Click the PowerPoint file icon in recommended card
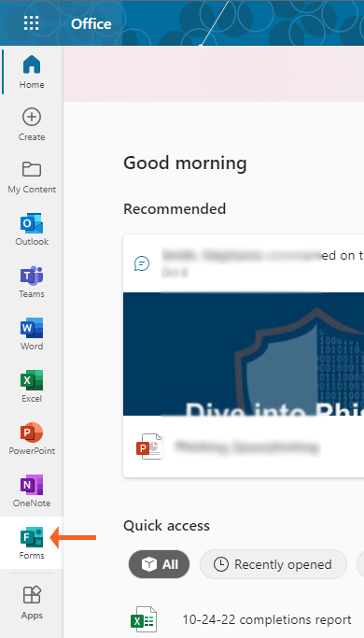This screenshot has width=364, height=638. [x=148, y=447]
